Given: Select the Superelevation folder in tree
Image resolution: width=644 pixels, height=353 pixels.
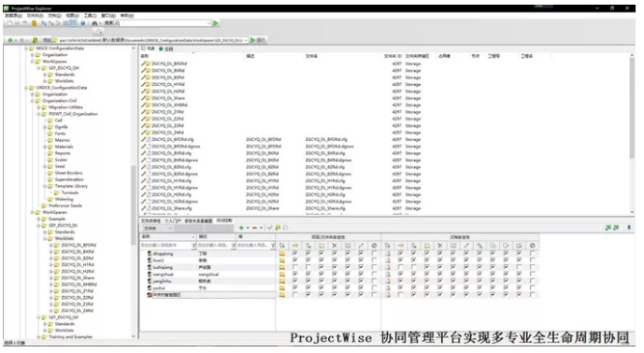Looking at the screenshot, I should (69, 180).
